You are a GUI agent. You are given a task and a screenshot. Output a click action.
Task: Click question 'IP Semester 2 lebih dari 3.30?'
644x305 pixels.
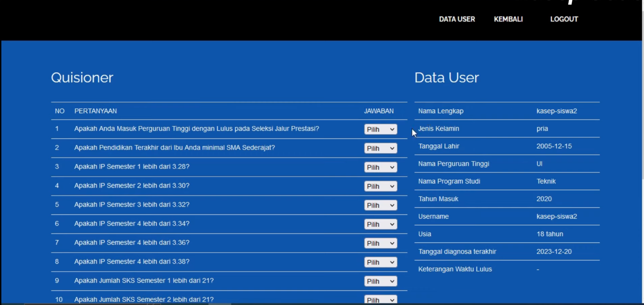132,185
